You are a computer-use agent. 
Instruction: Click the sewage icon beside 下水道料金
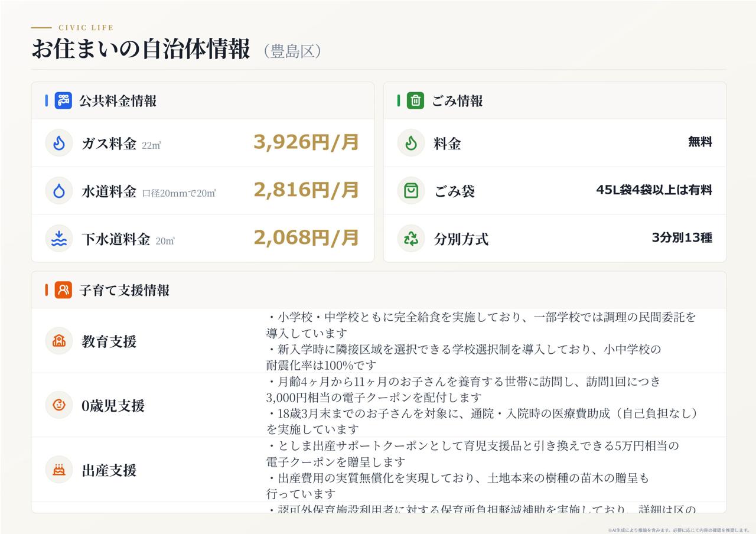[59, 239]
